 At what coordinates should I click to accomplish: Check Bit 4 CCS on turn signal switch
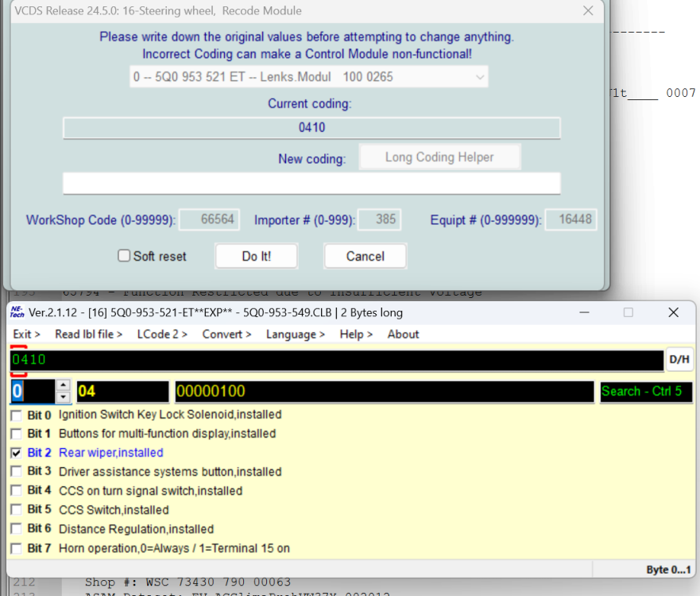point(16,491)
